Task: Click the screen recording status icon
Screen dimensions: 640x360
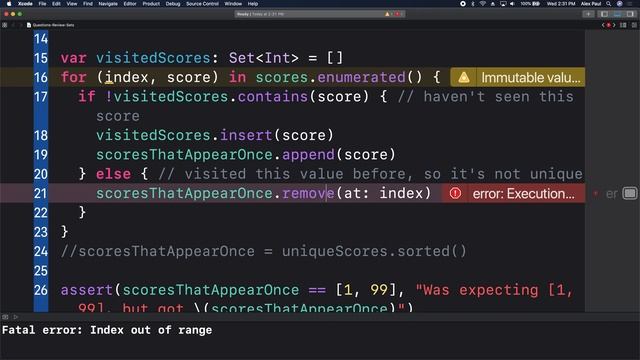Action: coord(463,4)
